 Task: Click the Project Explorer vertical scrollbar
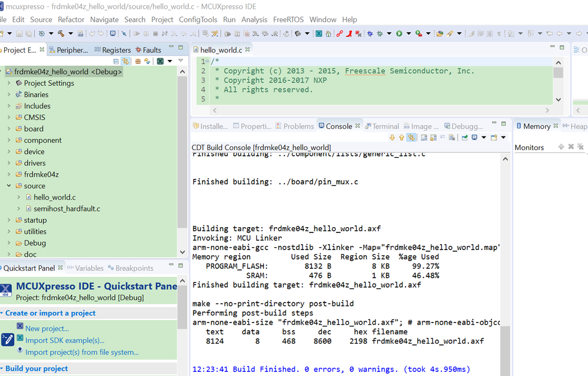[182, 152]
